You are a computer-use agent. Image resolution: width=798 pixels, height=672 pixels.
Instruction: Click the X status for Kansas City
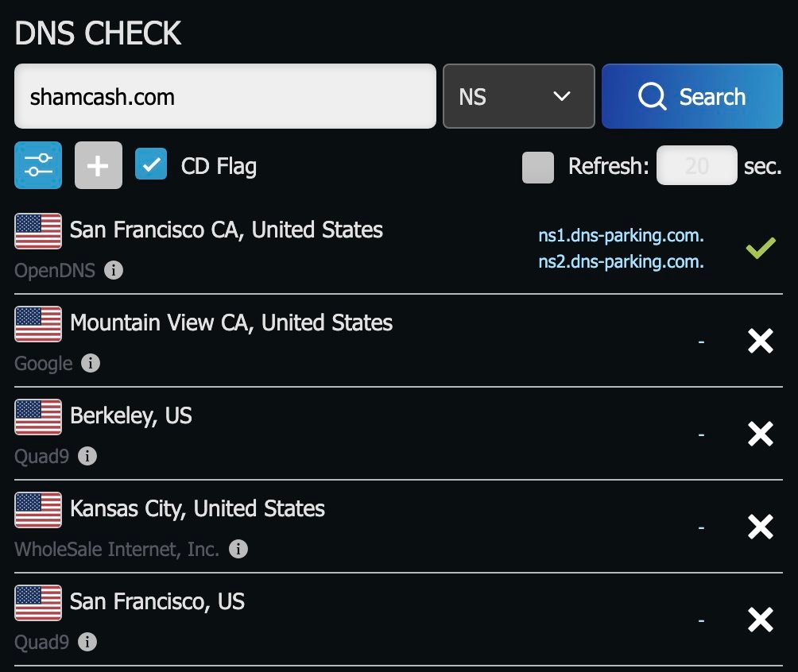click(x=761, y=527)
